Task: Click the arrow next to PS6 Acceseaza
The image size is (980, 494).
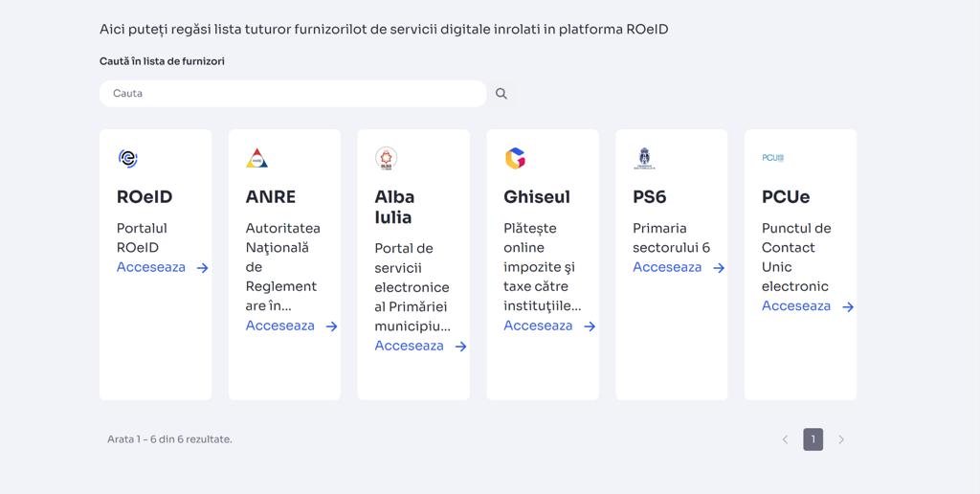Action: [x=719, y=268]
